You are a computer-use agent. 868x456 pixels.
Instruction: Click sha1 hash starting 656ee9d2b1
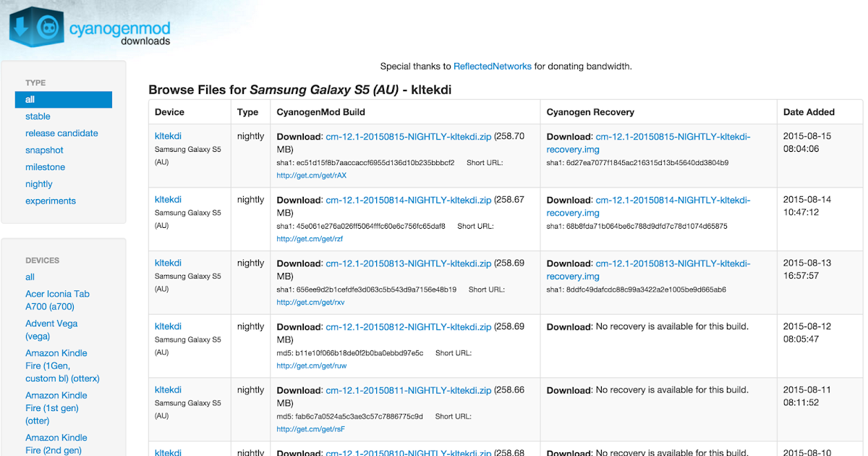376,290
